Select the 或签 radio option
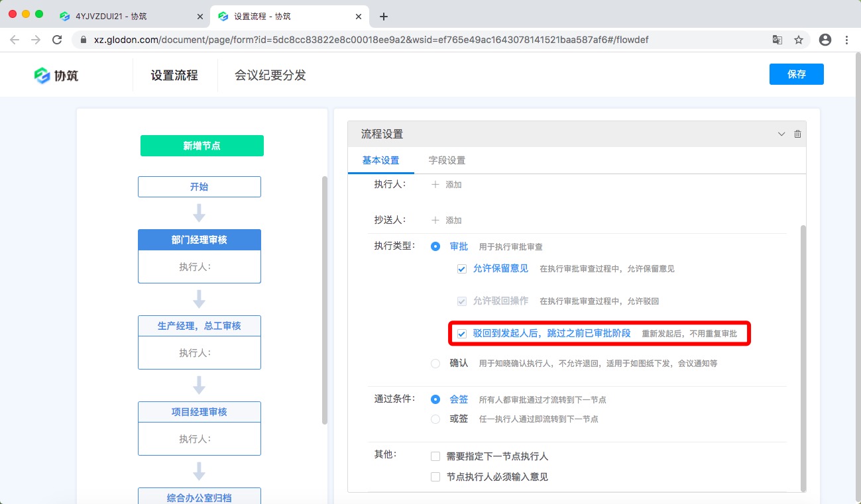 coord(435,419)
